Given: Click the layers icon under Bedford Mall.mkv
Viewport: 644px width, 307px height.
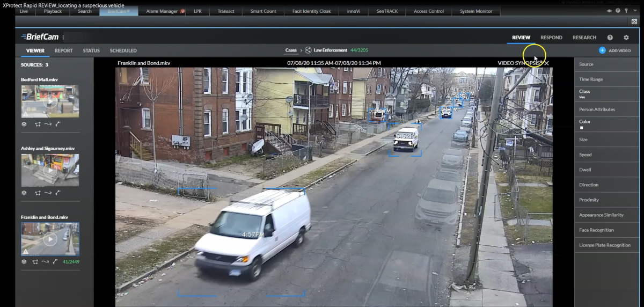Looking at the screenshot, I should [24, 123].
